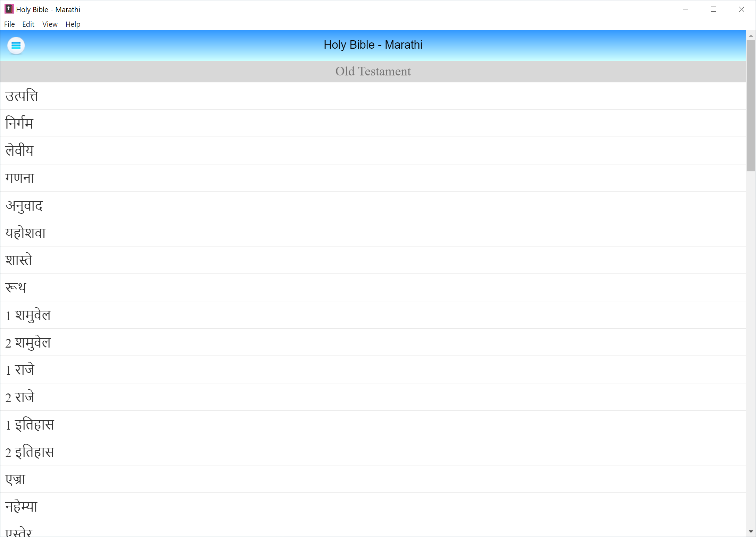Screen dimensions: 756x537
Task: Open the View menu
Action: pos(50,24)
